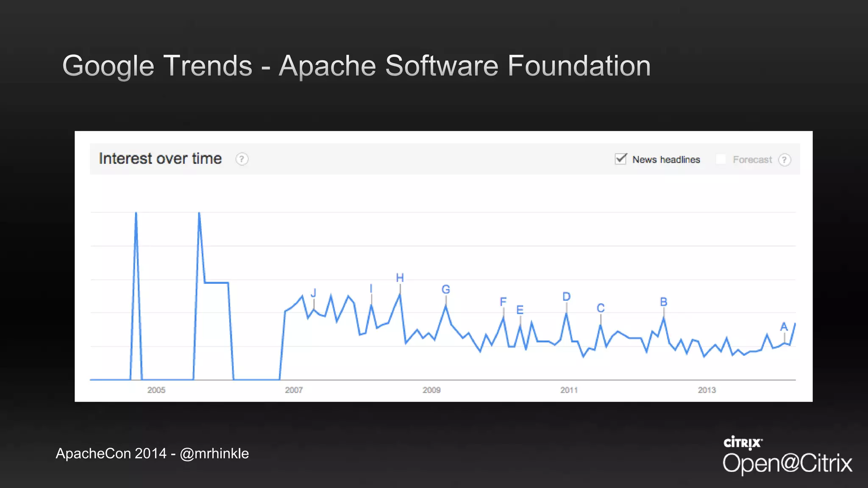The height and width of the screenshot is (488, 868).
Task: Click the 2005 axis label
Action: [156, 390]
